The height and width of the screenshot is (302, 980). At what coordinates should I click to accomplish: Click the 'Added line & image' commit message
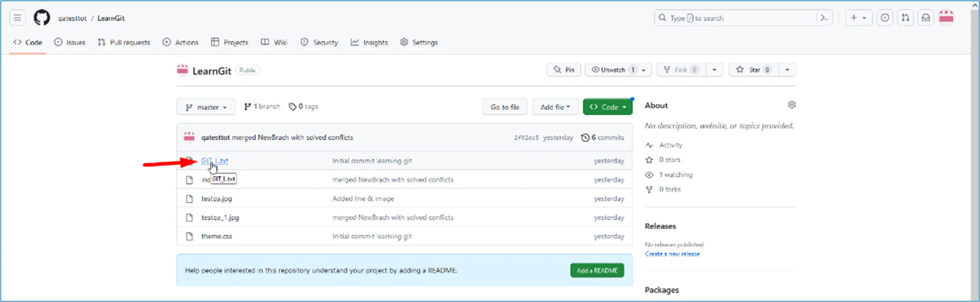[x=363, y=199]
